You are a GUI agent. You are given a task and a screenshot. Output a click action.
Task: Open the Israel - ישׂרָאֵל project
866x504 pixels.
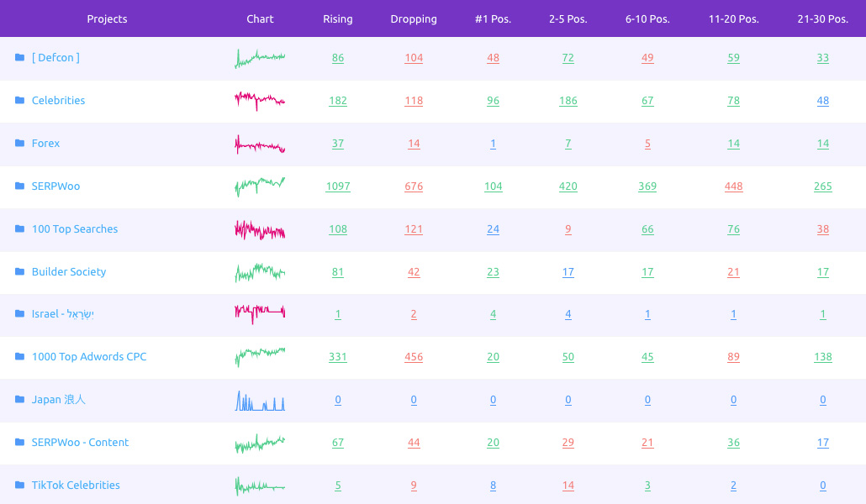click(x=63, y=314)
